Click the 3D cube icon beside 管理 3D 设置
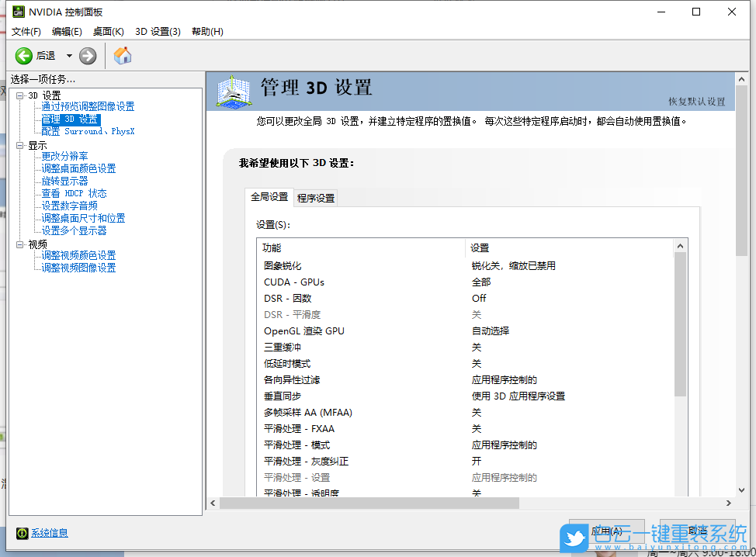Image resolution: width=756 pixels, height=557 pixels. [x=233, y=91]
